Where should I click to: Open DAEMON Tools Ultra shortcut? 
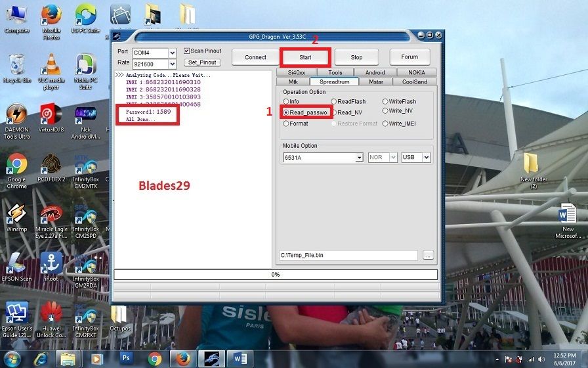point(16,114)
